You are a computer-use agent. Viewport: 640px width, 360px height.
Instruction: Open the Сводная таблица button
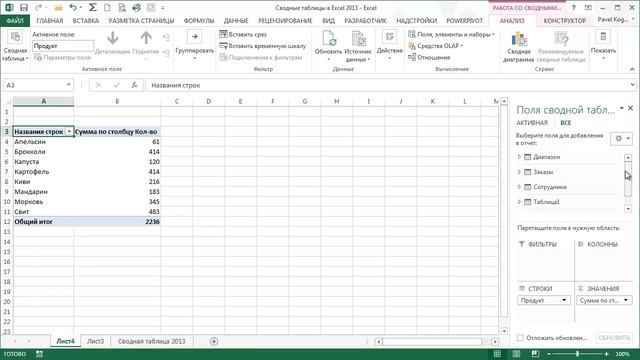click(x=15, y=46)
